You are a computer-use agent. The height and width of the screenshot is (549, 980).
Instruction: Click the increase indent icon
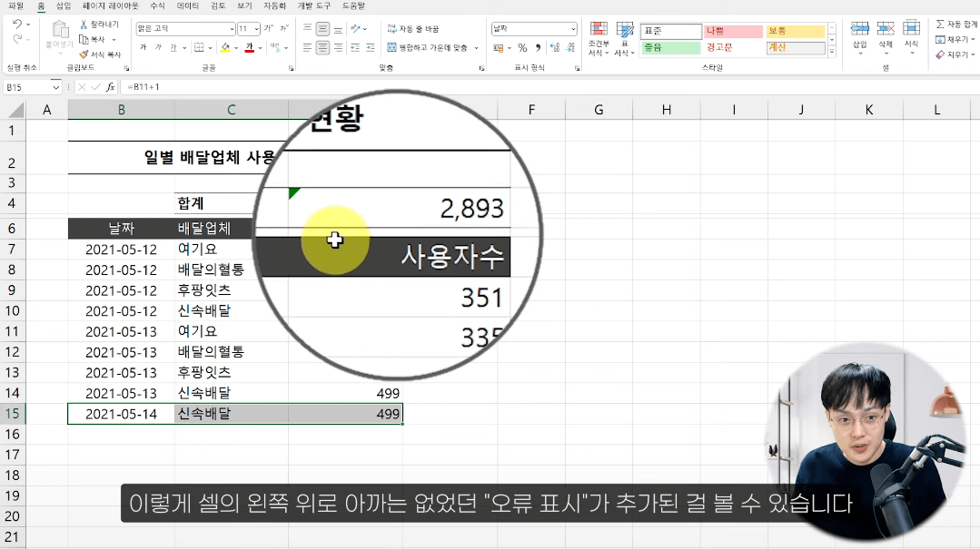(370, 47)
